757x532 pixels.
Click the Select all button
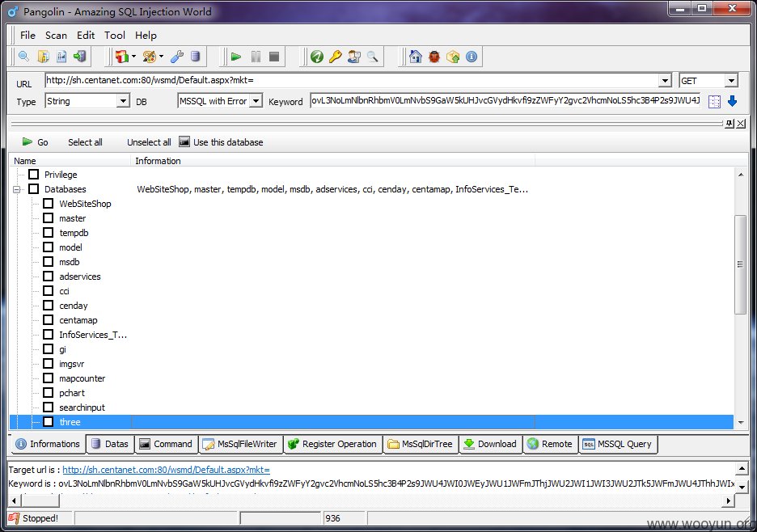[85, 142]
